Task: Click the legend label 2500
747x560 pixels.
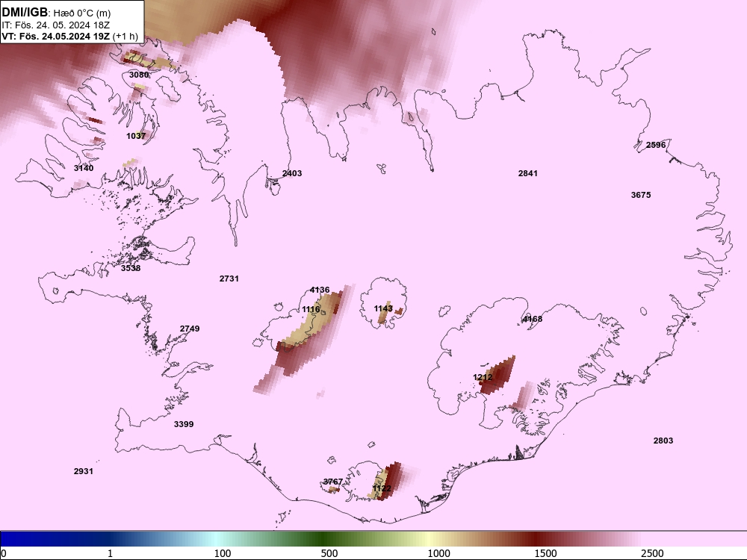Action: pyautogui.click(x=652, y=553)
